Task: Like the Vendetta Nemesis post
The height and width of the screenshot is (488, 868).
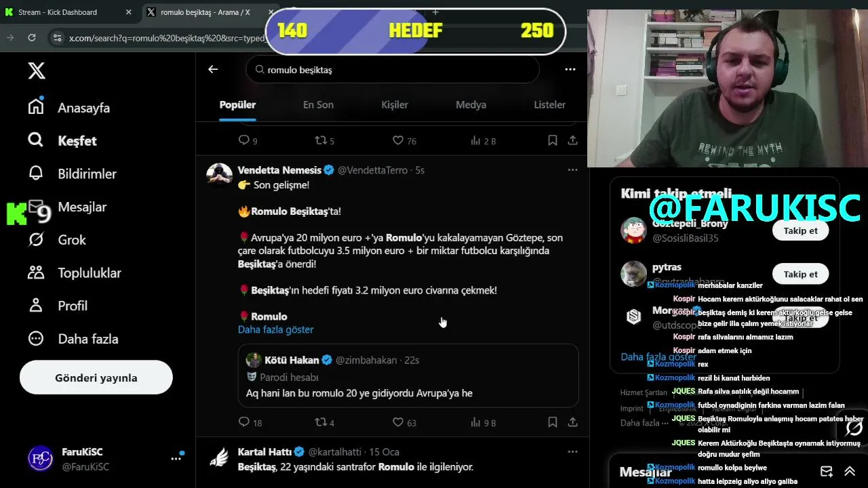Action: pyautogui.click(x=398, y=422)
